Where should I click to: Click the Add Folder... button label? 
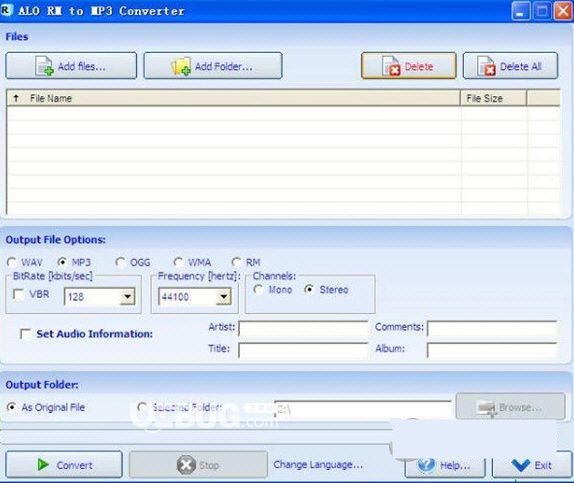pyautogui.click(x=223, y=67)
